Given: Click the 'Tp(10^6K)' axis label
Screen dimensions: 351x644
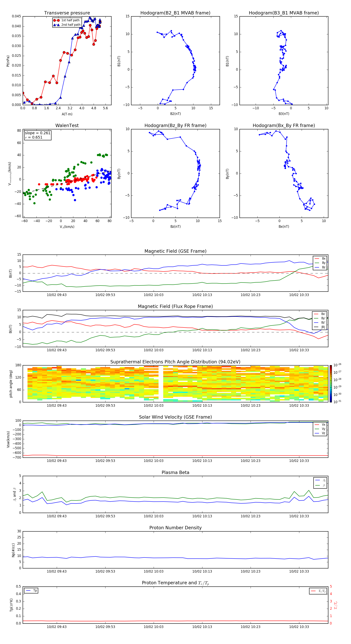Looking at the screenshot, I should 11,605.
